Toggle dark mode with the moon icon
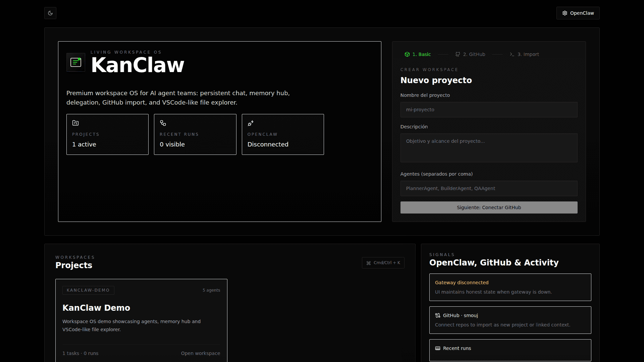This screenshot has height=362, width=644. 50,13
